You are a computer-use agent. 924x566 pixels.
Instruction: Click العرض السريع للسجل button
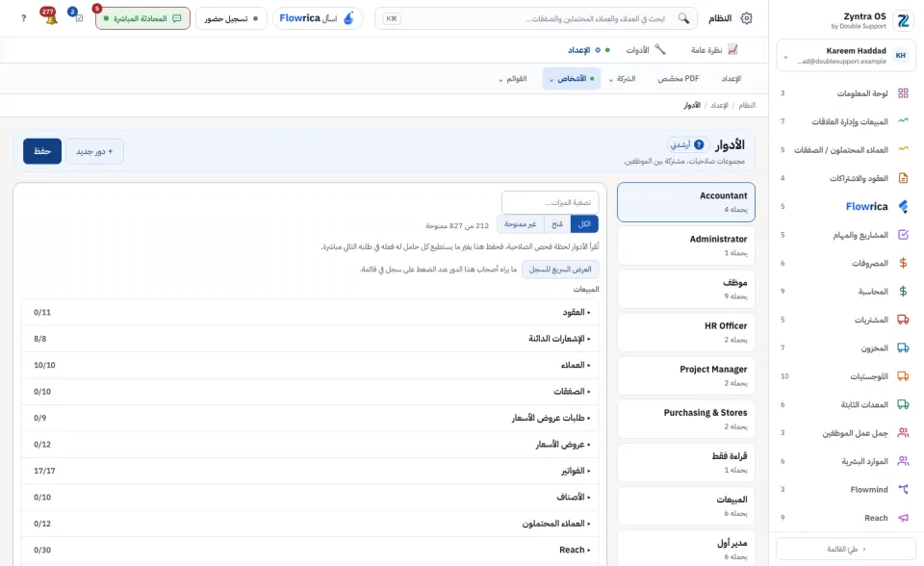(560, 270)
